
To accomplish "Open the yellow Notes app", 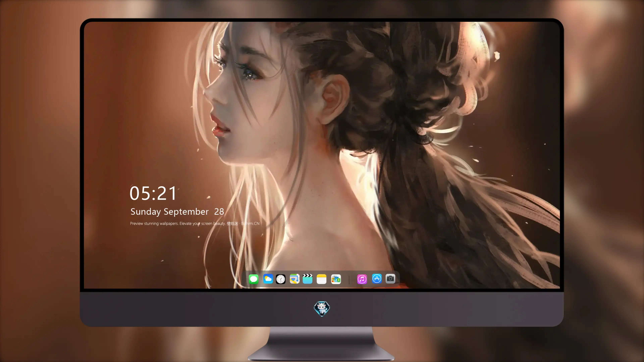I will (x=321, y=279).
